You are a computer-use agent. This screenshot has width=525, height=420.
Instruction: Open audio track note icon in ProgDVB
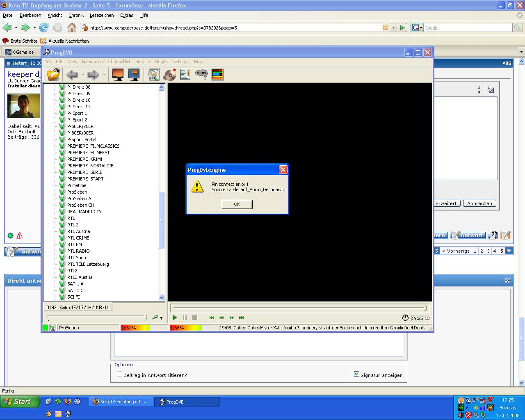click(x=155, y=317)
